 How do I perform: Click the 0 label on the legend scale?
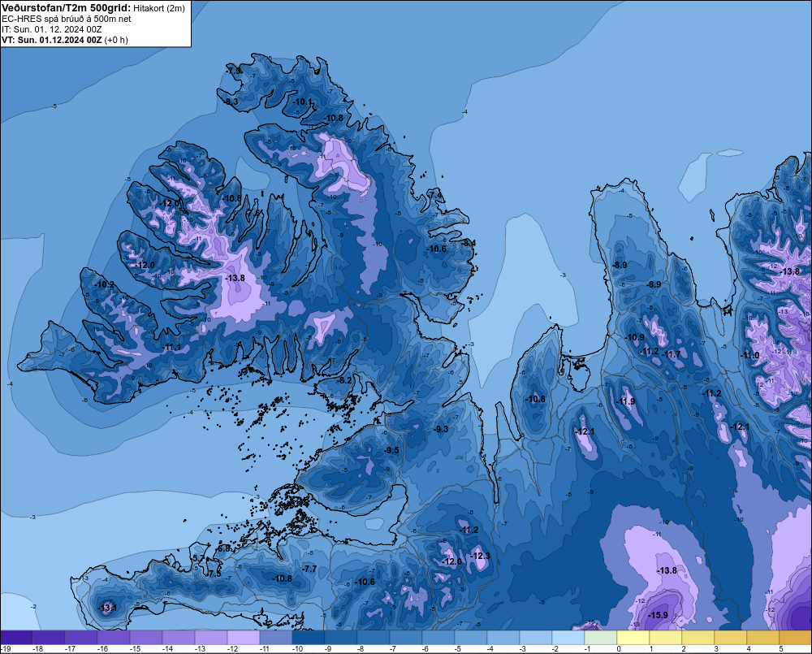point(619,649)
